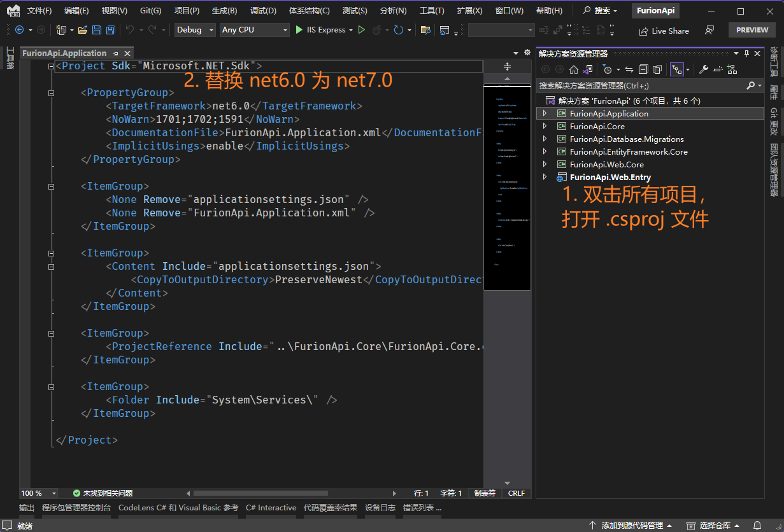Switch to 程序包管理器控制台 tab
The image size is (784, 532).
click(x=76, y=508)
